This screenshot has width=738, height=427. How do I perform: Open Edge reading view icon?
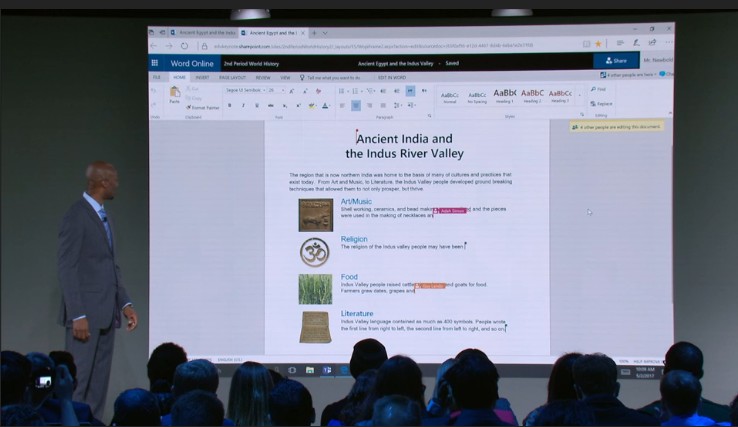point(586,44)
